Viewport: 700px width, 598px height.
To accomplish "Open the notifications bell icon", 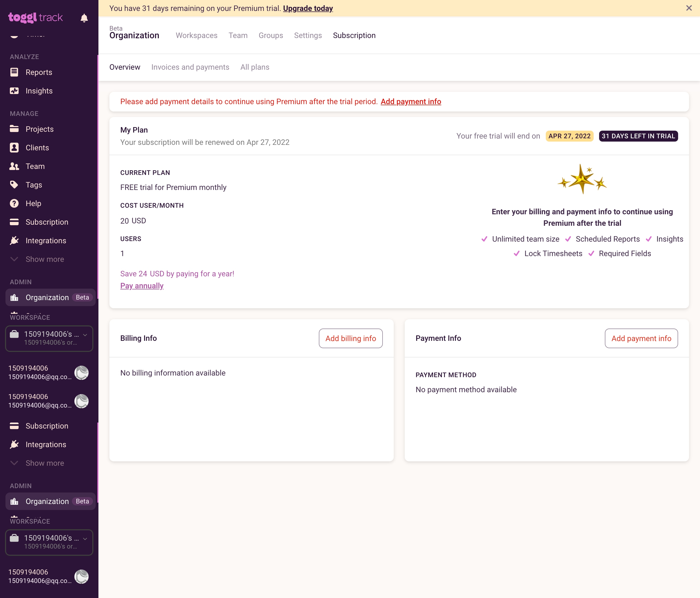I will tap(84, 17).
